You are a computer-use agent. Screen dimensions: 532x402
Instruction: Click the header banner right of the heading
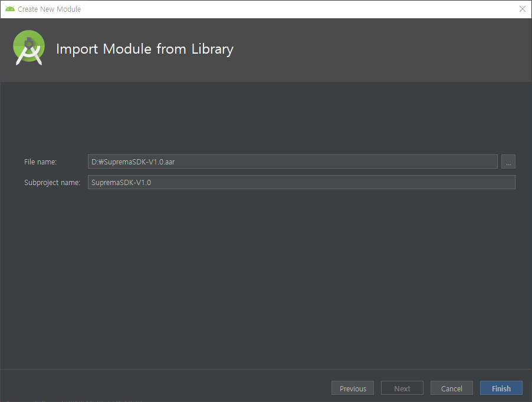pos(383,50)
